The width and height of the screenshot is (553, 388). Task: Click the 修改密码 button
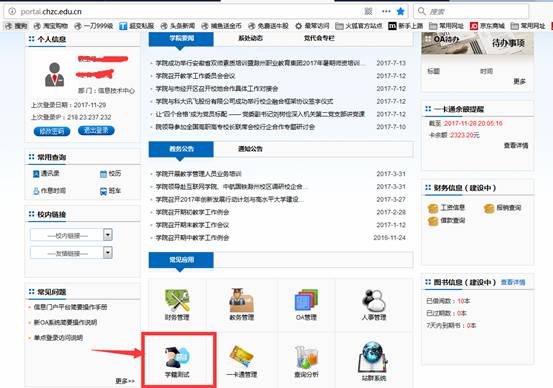[52, 131]
